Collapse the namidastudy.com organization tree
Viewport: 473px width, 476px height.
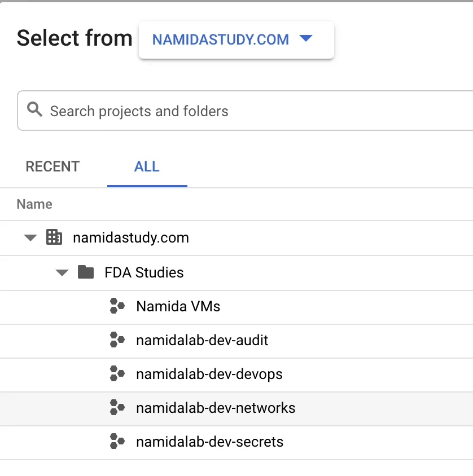click(30, 238)
